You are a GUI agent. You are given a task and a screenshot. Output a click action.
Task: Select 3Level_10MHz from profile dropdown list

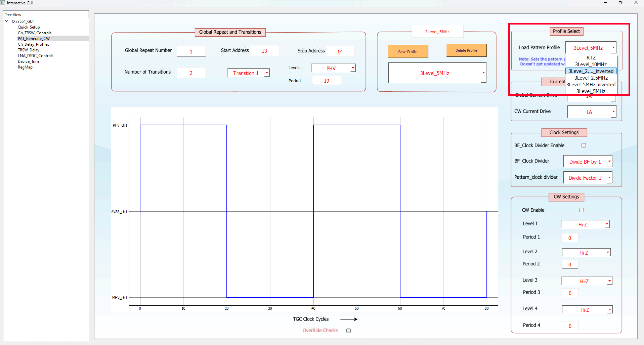click(591, 64)
